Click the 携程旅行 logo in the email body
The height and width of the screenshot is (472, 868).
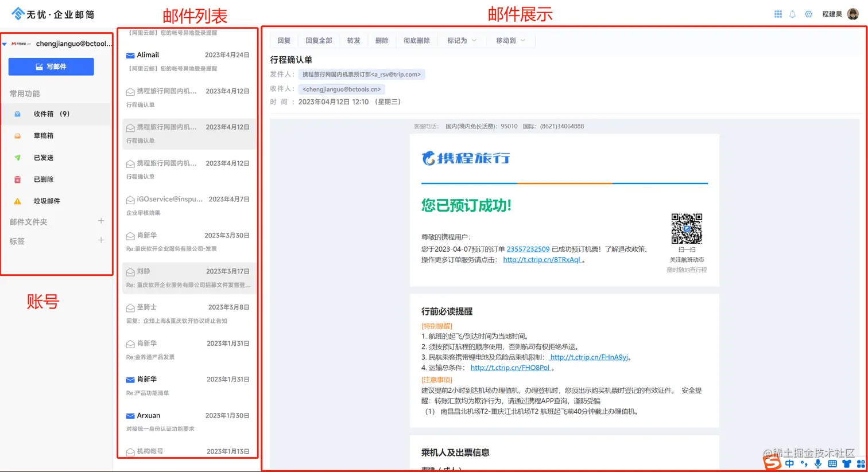click(466, 158)
